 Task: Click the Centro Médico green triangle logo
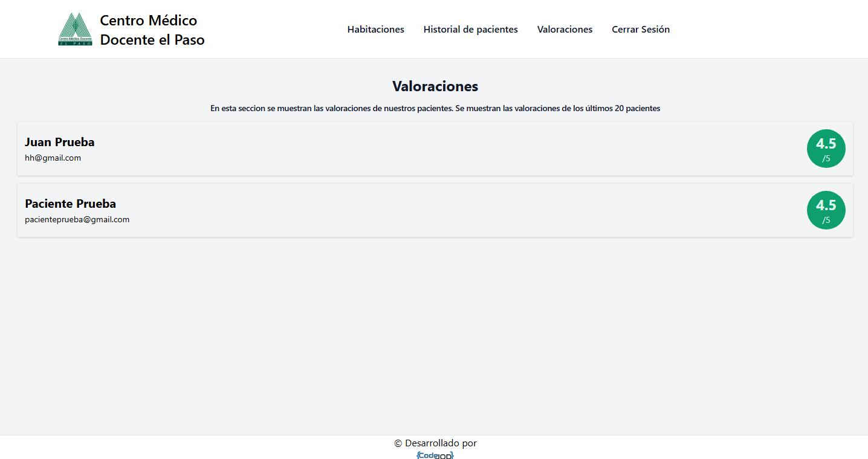point(75,29)
